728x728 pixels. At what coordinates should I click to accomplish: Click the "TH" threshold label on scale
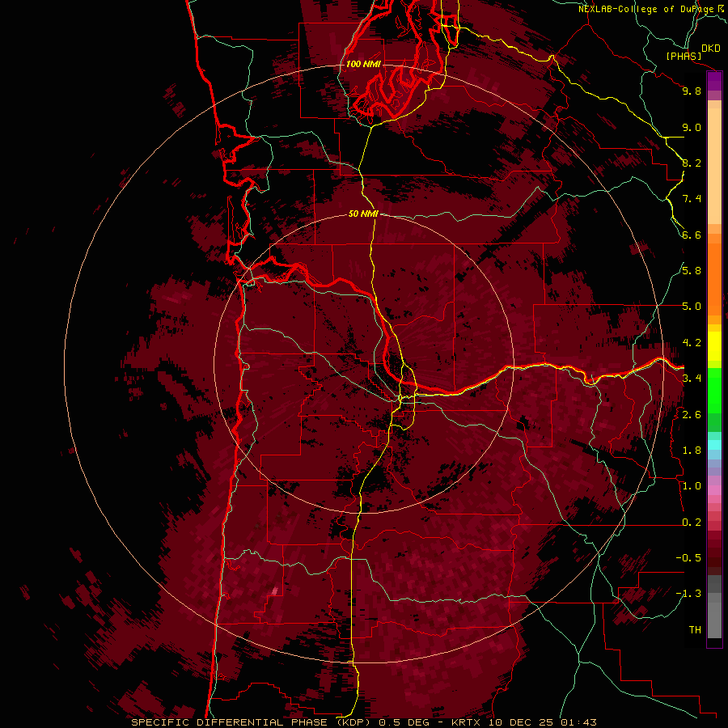[695, 630]
